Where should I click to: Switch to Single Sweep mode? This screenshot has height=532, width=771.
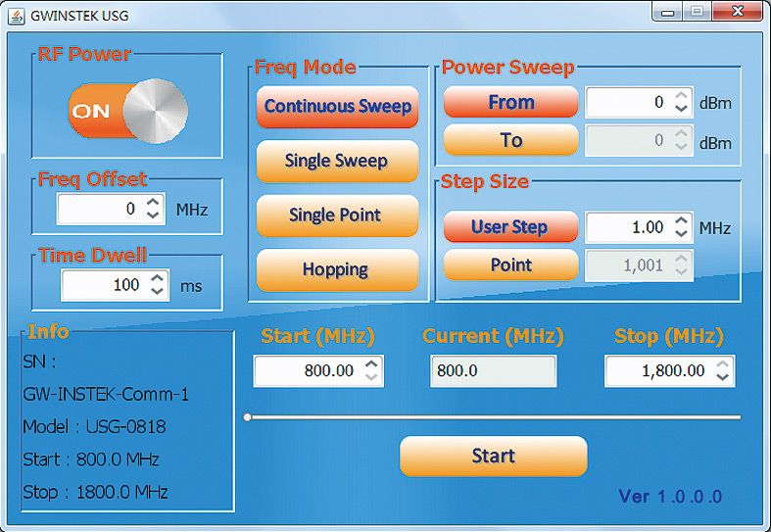[x=337, y=162]
